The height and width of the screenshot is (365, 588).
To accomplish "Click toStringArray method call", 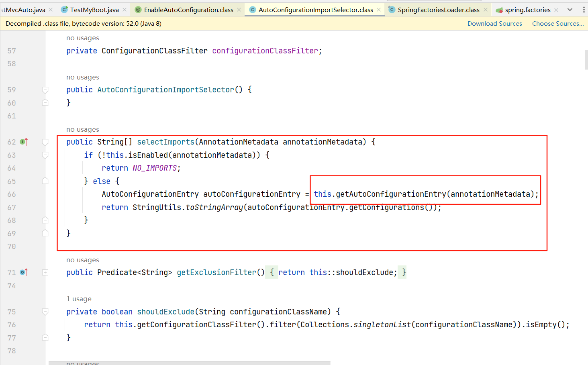I will pyautogui.click(x=214, y=208).
